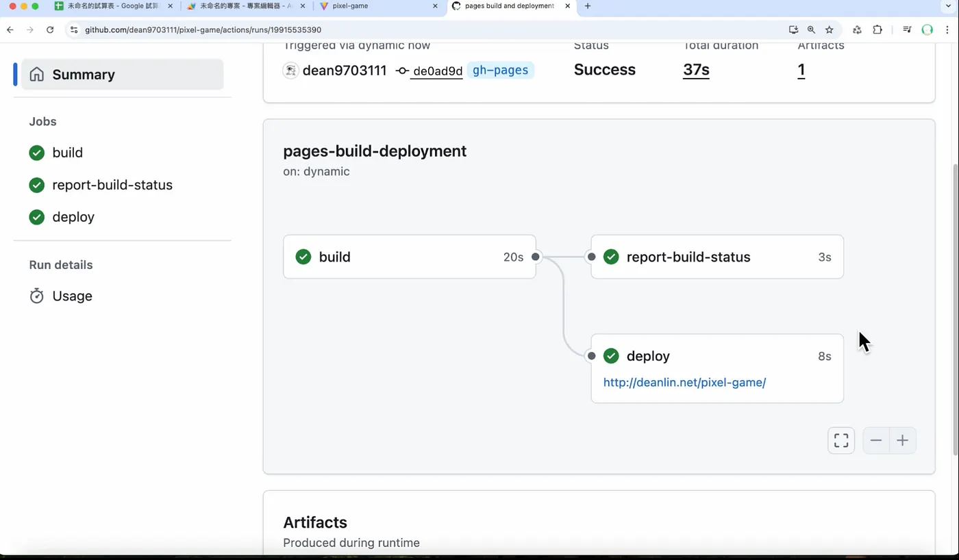Switch to the pages build and deployment tab

click(512, 6)
